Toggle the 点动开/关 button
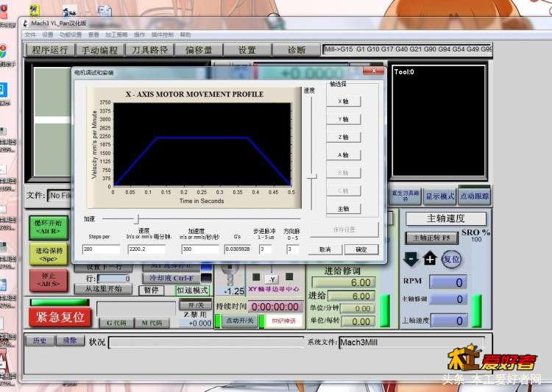Screen dimensions: 552x392 pyautogui.click(x=239, y=321)
